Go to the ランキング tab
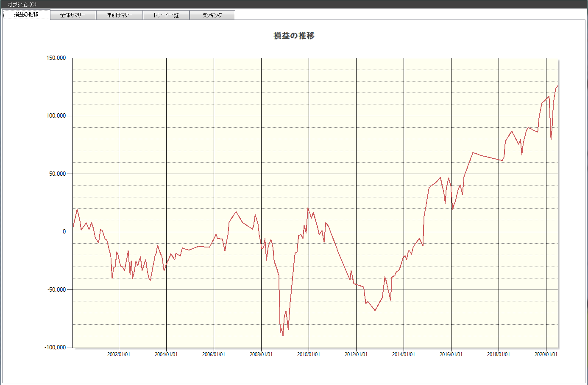The width and height of the screenshot is (588, 385). [x=212, y=15]
